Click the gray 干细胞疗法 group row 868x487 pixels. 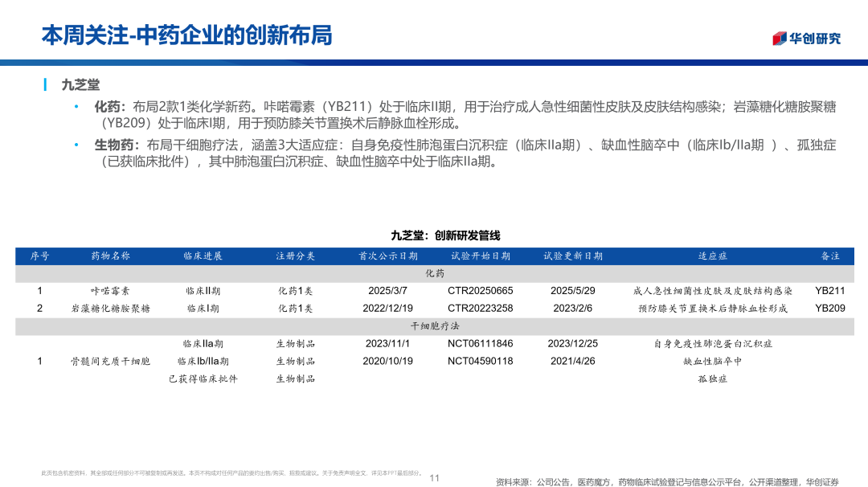point(435,326)
